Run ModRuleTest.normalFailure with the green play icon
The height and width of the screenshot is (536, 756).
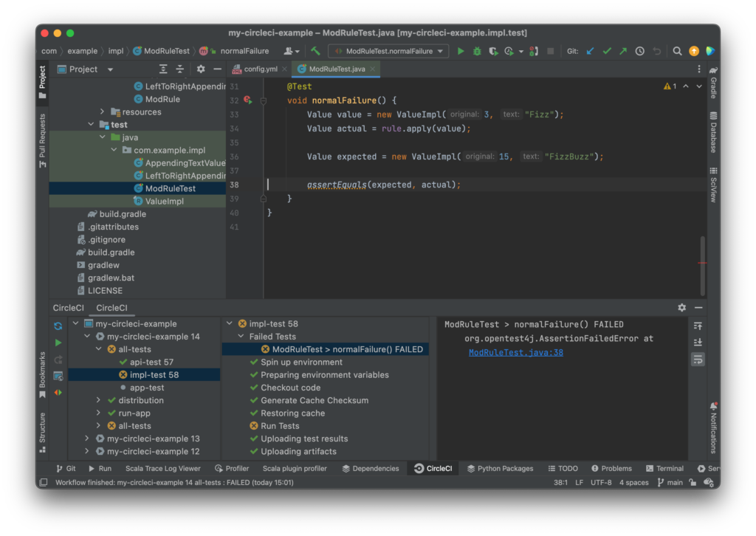[461, 51]
